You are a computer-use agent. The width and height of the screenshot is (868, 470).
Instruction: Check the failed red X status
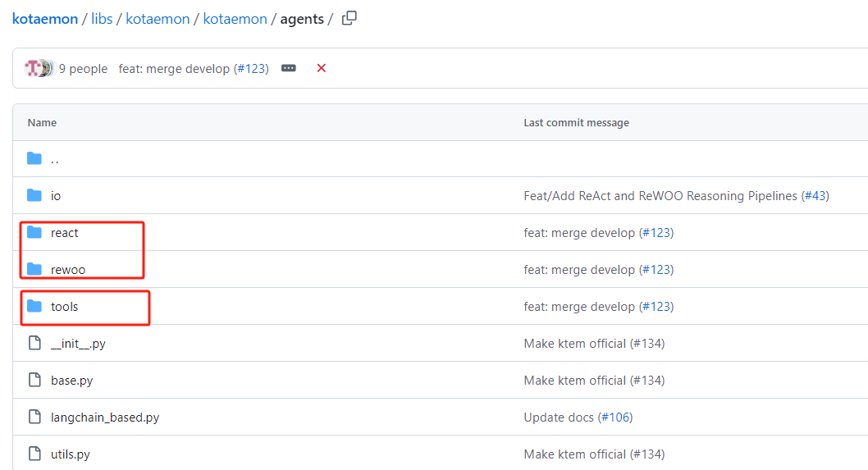pos(321,68)
